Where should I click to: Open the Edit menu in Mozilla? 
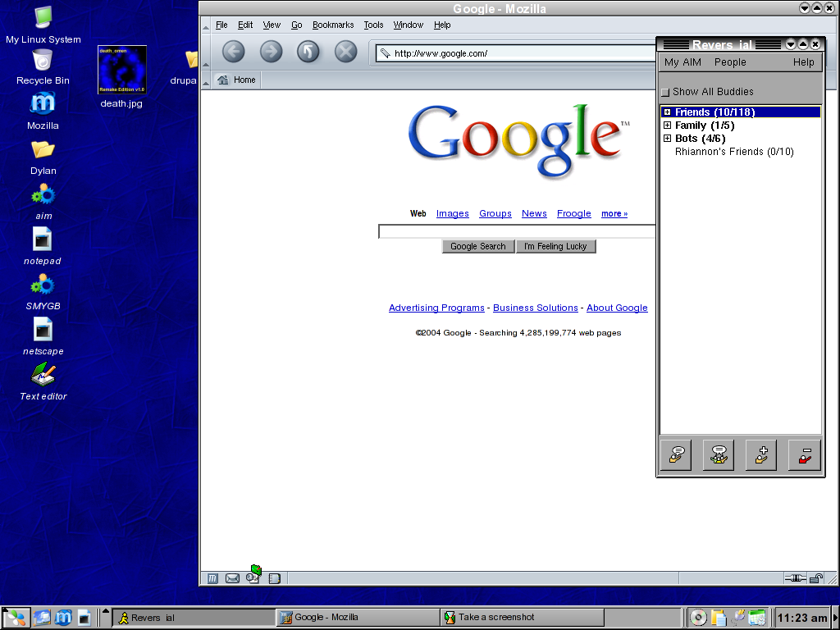pyautogui.click(x=245, y=25)
